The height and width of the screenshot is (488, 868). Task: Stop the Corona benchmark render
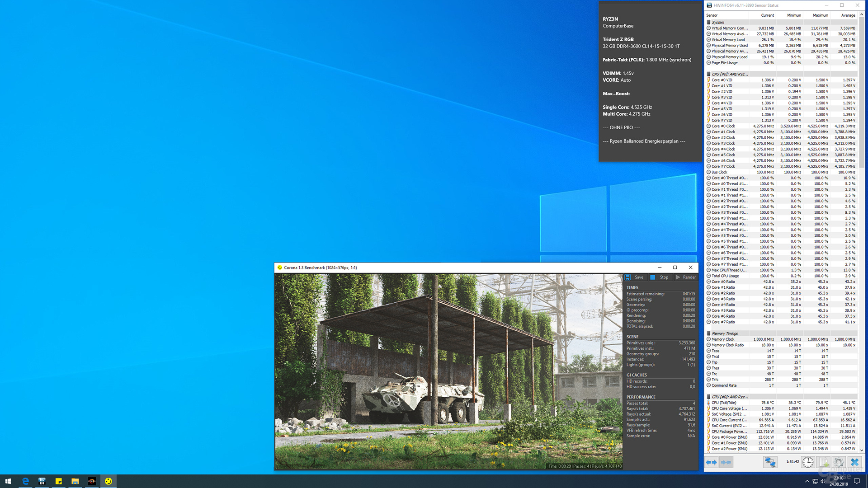660,277
